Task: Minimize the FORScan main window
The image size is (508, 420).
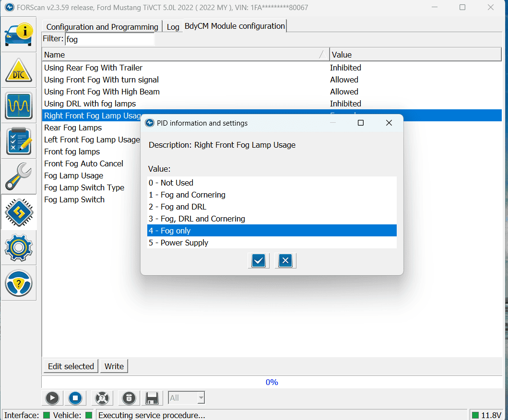Action: tap(435, 7)
